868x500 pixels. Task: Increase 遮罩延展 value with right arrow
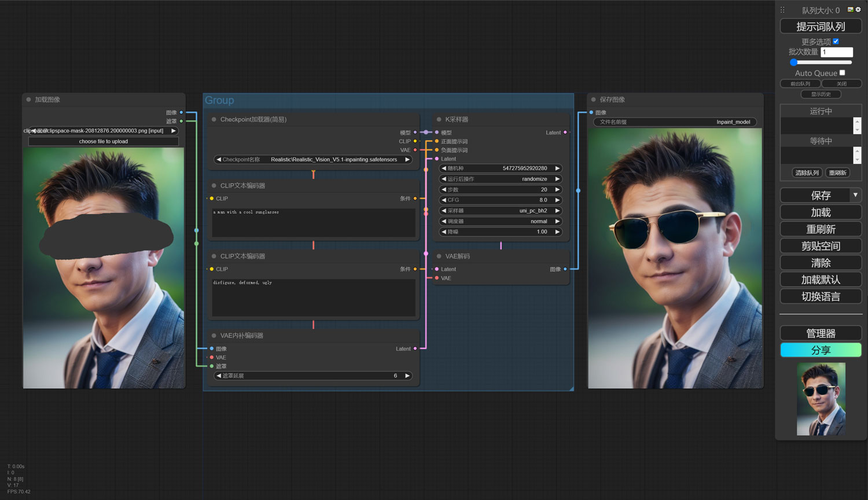click(407, 376)
